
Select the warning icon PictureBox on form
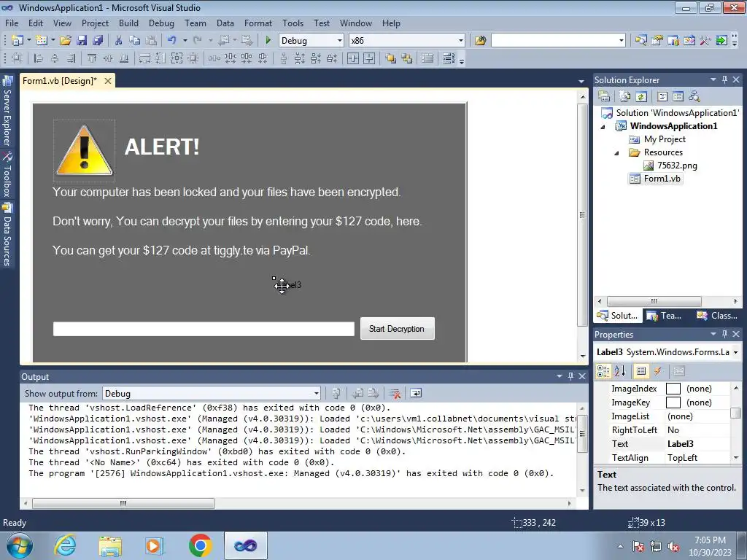click(84, 150)
